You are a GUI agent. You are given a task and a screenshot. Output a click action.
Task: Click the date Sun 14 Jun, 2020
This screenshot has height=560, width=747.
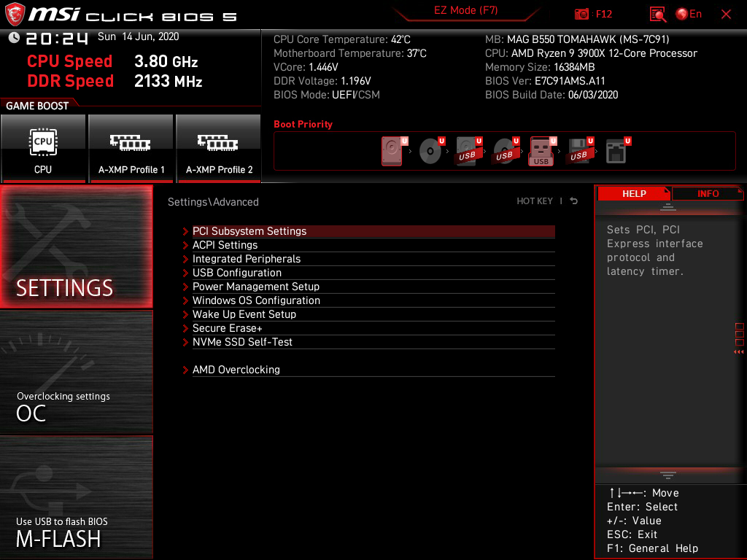(x=138, y=36)
